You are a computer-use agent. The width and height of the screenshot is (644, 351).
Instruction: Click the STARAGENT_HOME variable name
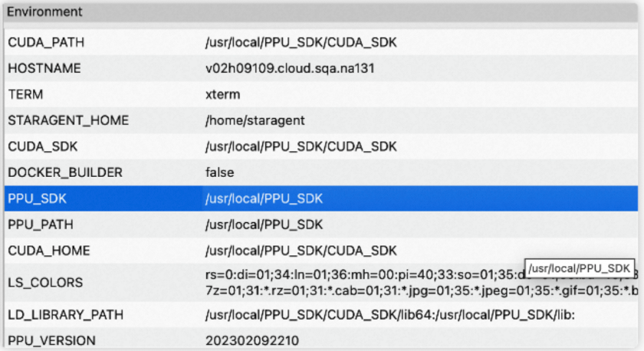67,120
